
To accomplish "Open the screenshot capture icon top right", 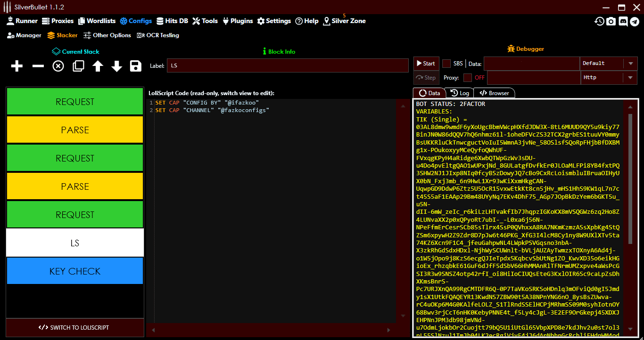I will pos(611,21).
